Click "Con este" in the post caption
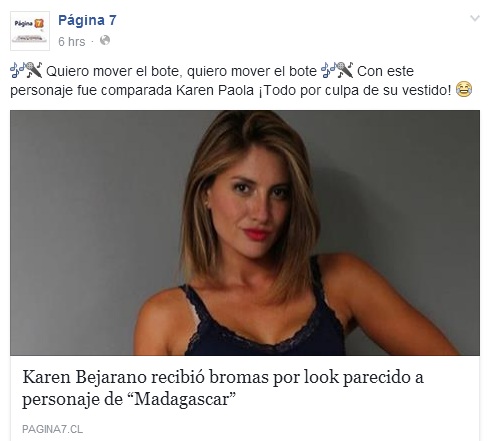The width and height of the screenshot is (491, 441). [385, 71]
